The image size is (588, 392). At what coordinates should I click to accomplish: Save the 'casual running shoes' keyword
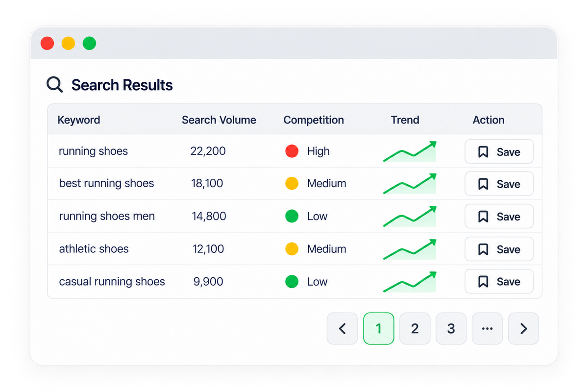(499, 281)
